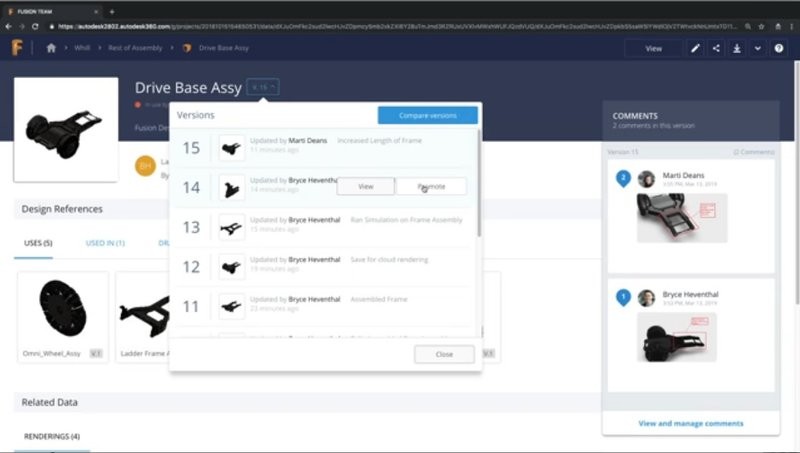
Task: Expand the header chevron dropdown menu
Action: 757,48
